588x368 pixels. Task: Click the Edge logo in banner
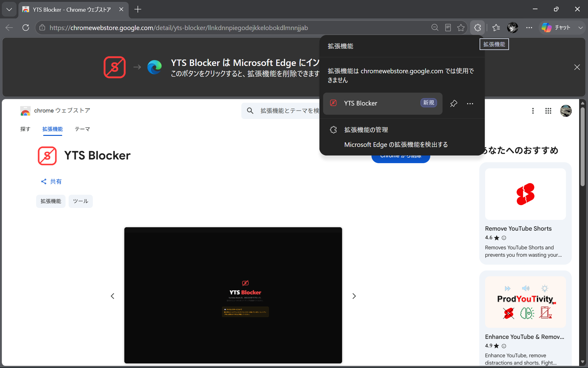(154, 67)
